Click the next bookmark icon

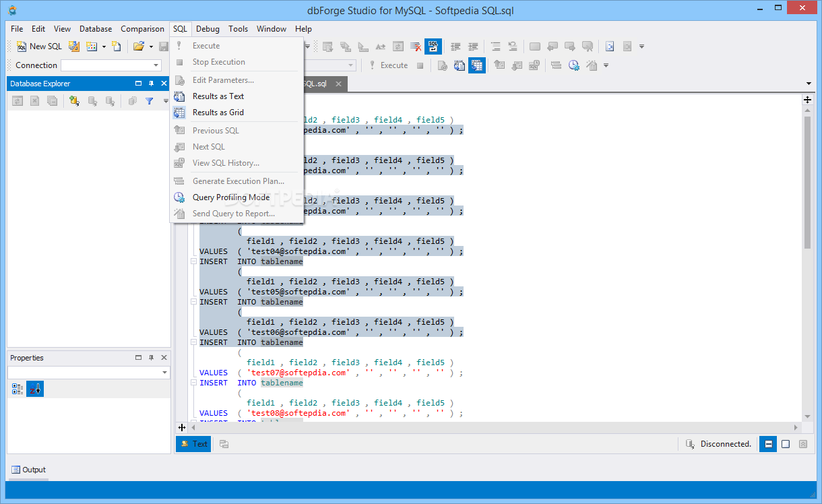coord(570,46)
